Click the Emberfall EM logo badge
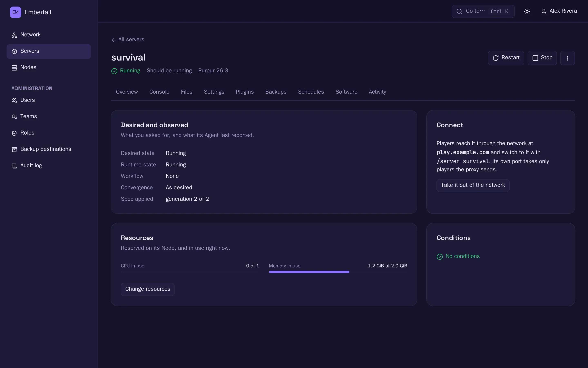 (15, 12)
